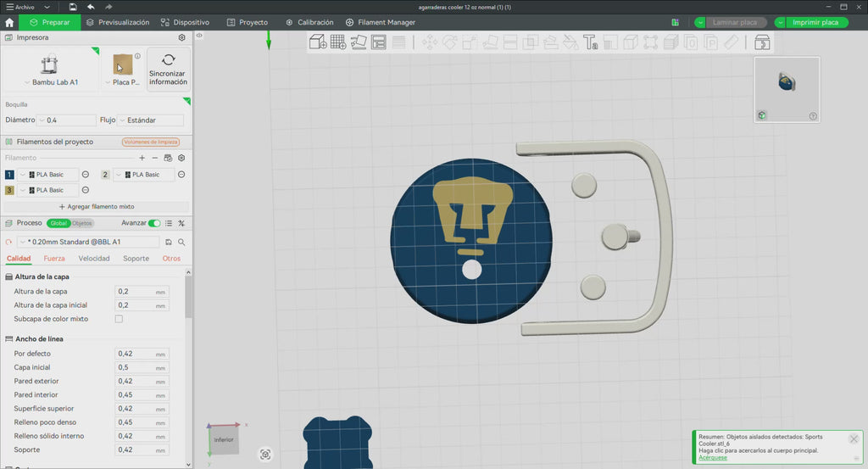Click the blue filament 1 color swatch
This screenshot has height=469, width=868.
tap(9, 175)
